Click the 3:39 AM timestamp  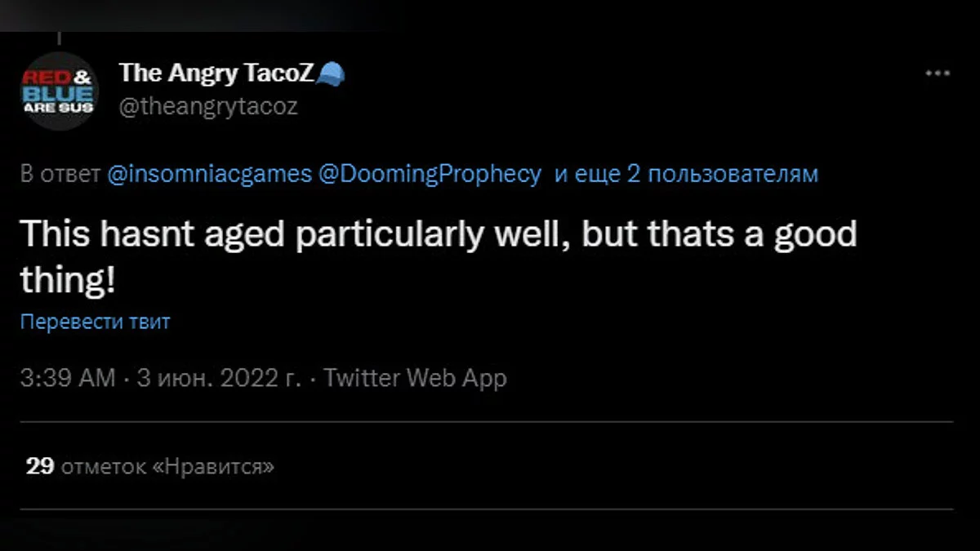[x=69, y=379]
